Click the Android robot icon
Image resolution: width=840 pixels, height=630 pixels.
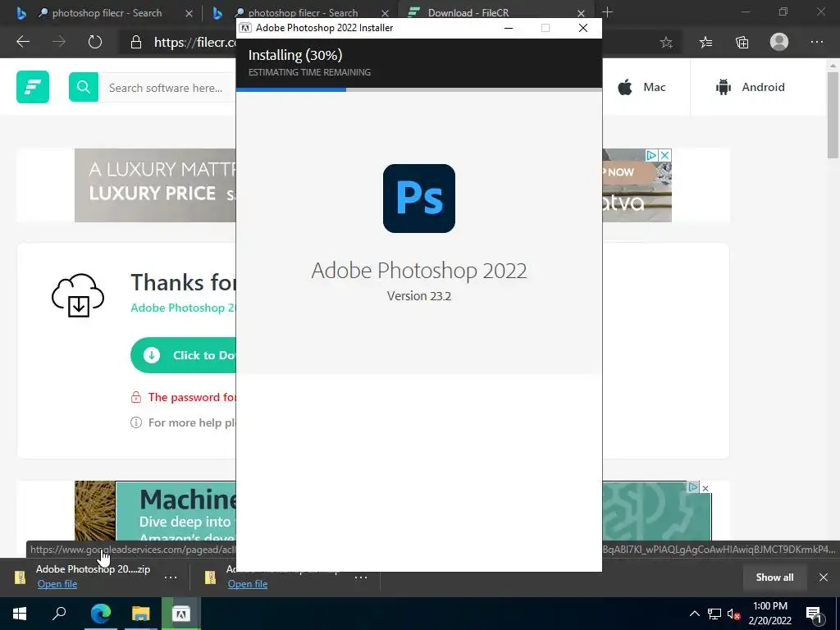coord(724,87)
